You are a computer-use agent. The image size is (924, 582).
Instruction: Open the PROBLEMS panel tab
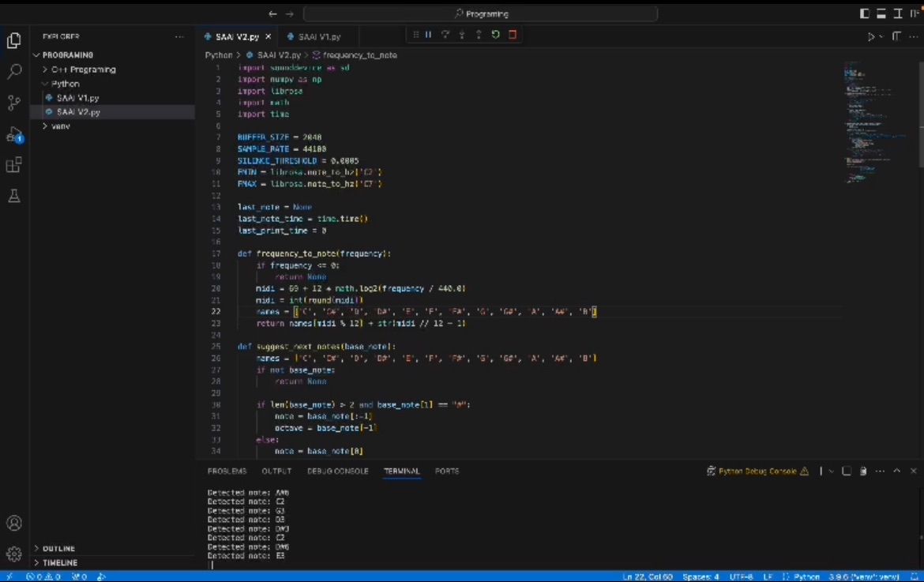[x=227, y=471]
